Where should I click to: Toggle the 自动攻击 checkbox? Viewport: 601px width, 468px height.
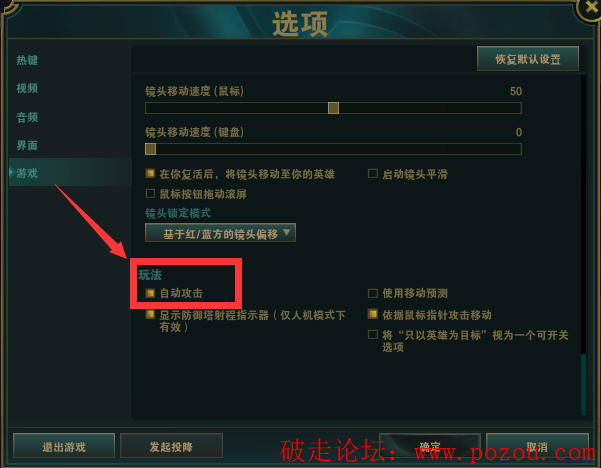[150, 293]
